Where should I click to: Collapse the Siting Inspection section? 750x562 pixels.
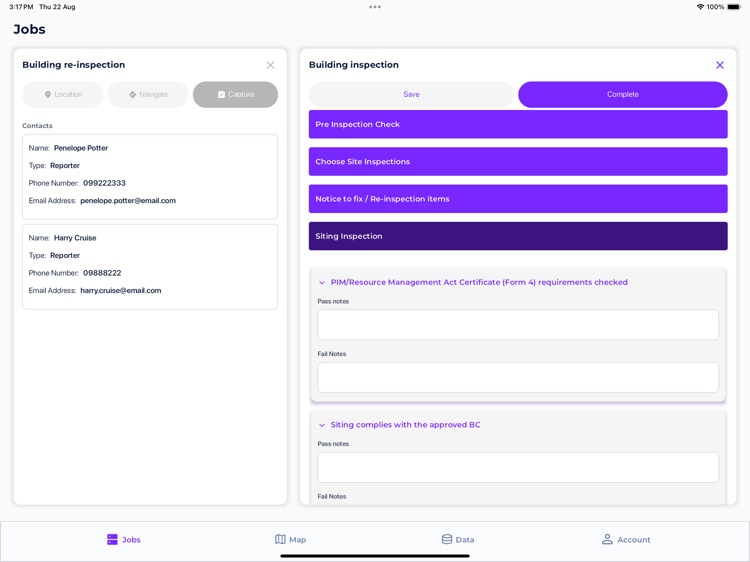click(x=518, y=236)
